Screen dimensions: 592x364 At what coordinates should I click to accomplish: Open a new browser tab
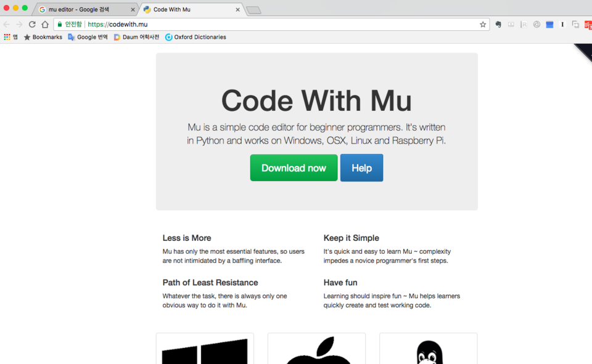click(x=253, y=10)
